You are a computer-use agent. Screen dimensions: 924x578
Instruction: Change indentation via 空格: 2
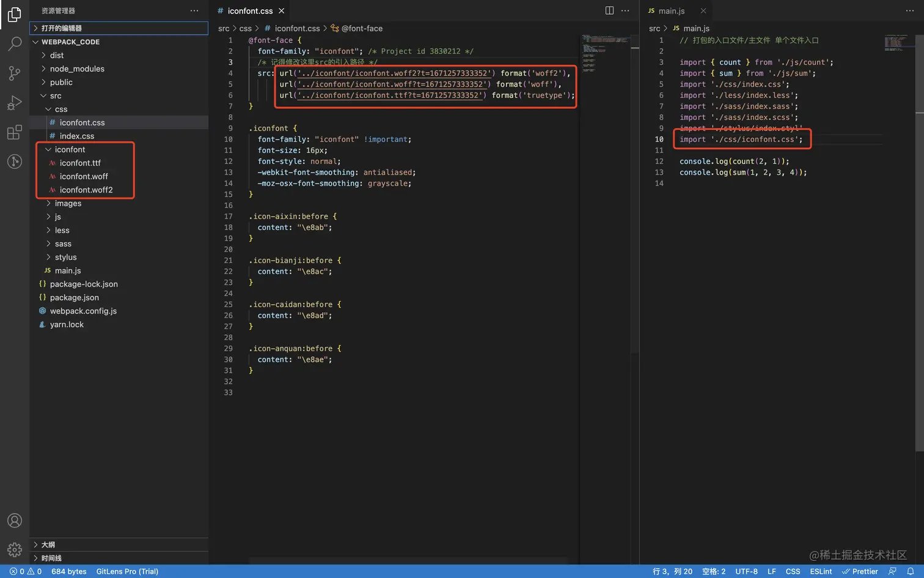[x=714, y=571]
